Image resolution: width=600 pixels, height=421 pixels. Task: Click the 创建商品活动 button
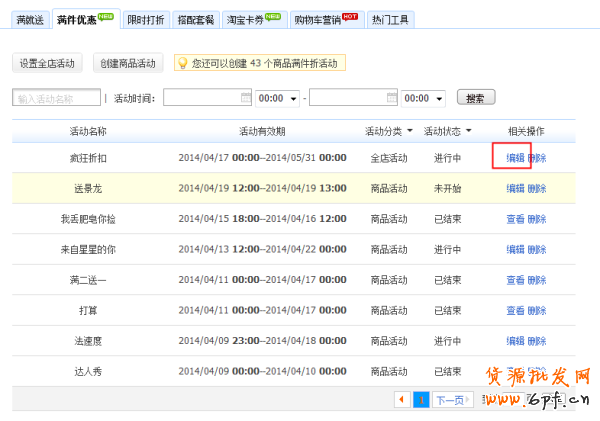click(129, 64)
